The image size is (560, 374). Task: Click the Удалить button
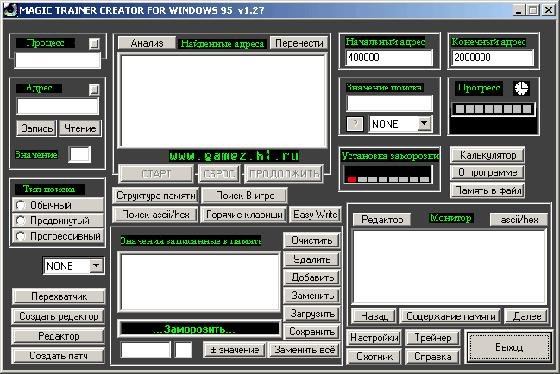coord(311,259)
